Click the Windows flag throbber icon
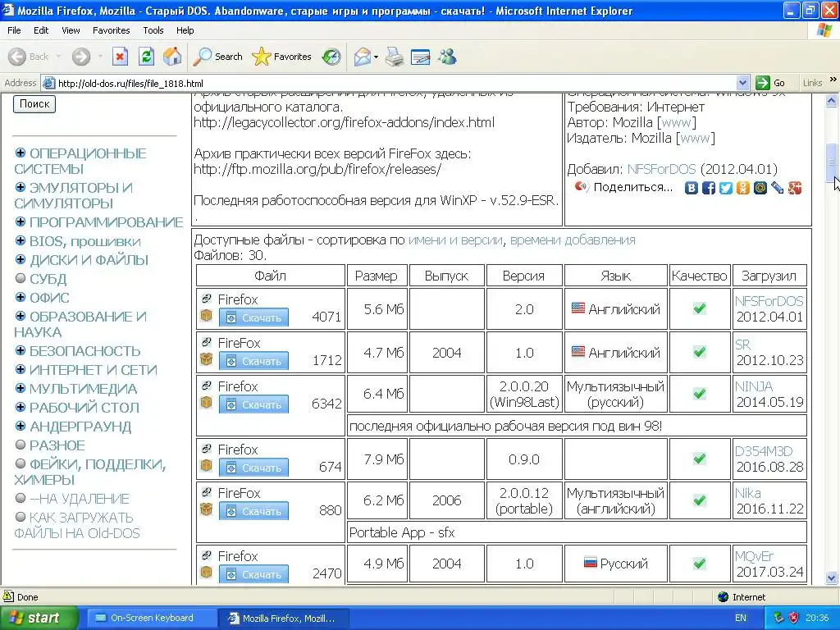Screen dimensions: 840x630 824,30
